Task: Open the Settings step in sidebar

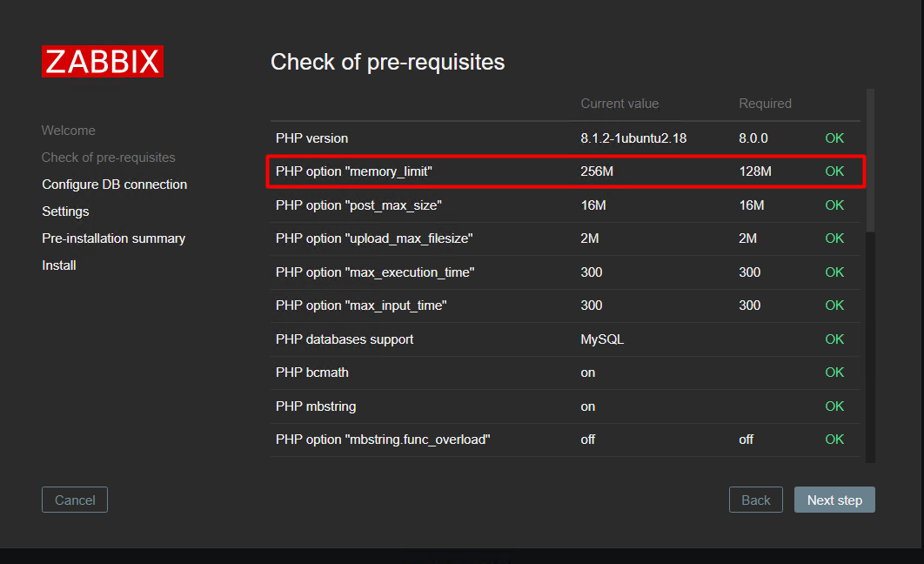Action: click(65, 211)
